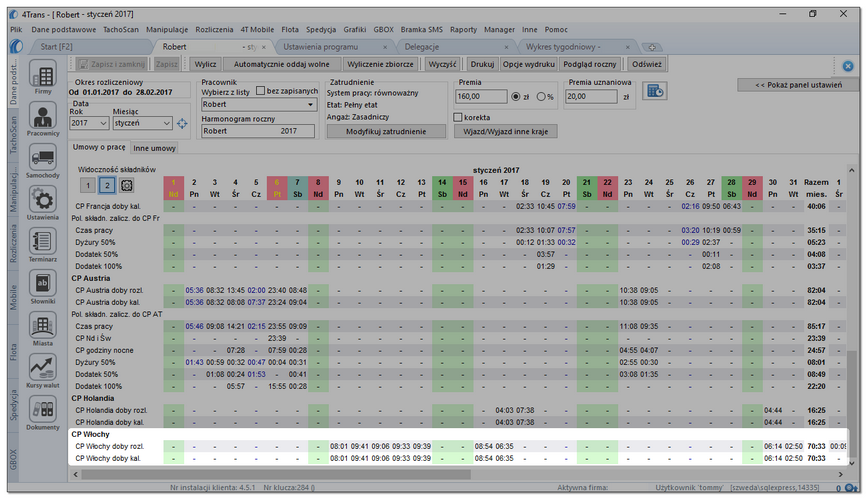This screenshot has height=499, width=867.
Task: Open the Rozliczenia menu
Action: pyautogui.click(x=214, y=29)
